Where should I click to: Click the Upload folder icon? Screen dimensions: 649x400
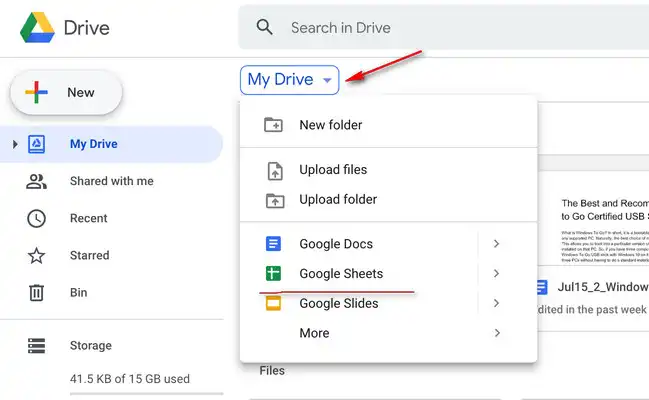tap(275, 200)
